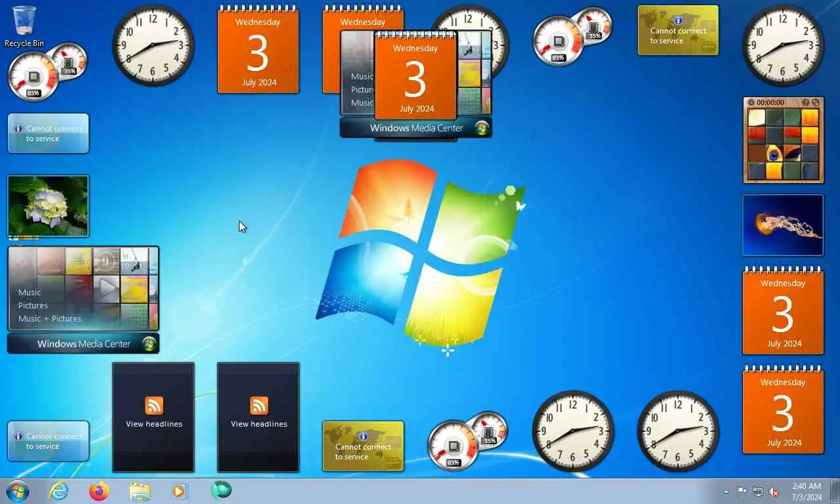
Task: Click the Media Center orb under overlapping calendar
Action: [482, 128]
